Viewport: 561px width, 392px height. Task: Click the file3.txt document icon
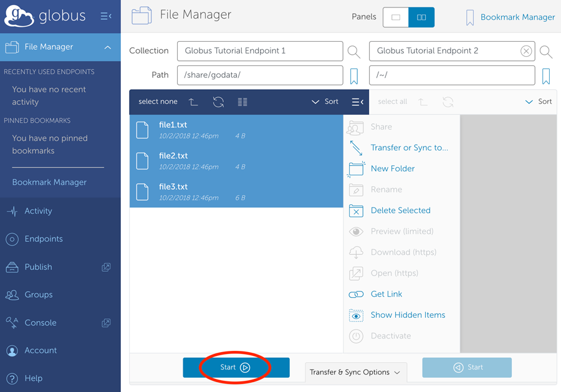[x=142, y=192]
